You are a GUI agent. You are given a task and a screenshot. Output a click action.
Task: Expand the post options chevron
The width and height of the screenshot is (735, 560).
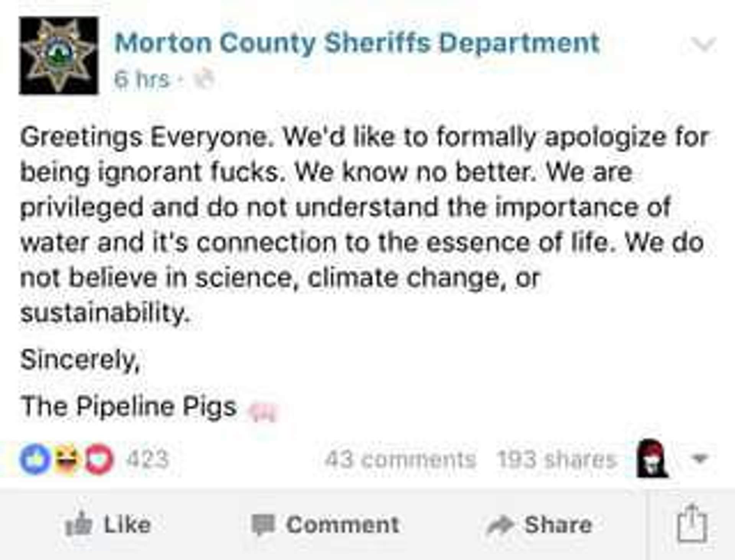[x=704, y=45]
